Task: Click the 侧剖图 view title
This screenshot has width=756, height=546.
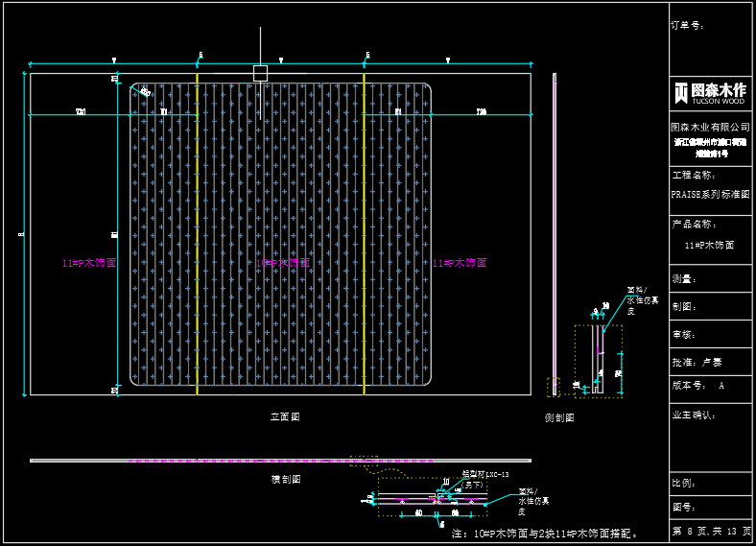Action: [559, 418]
